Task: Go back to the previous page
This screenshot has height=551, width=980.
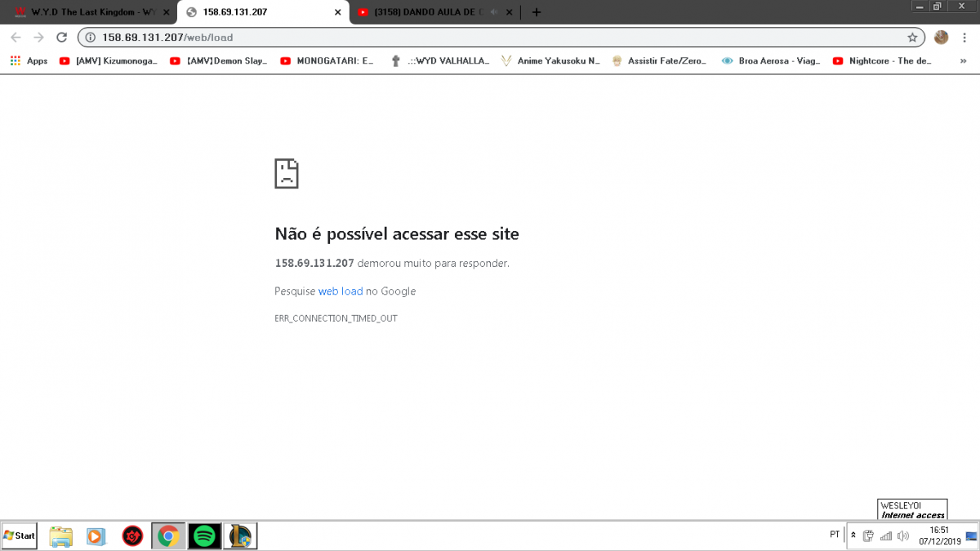Action: click(x=16, y=38)
